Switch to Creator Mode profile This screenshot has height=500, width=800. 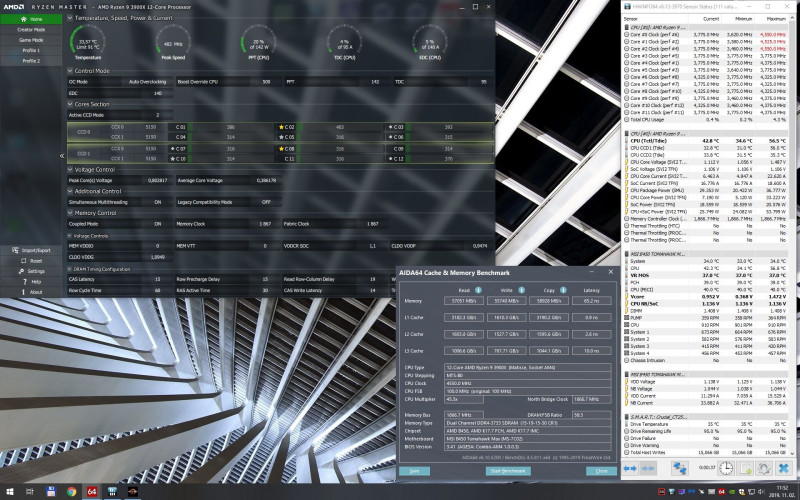click(x=31, y=30)
